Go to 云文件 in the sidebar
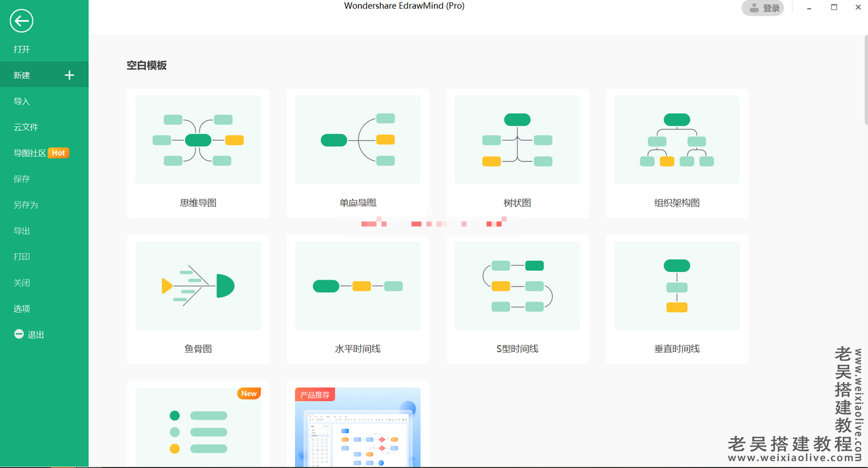868x468 pixels. pos(44,127)
